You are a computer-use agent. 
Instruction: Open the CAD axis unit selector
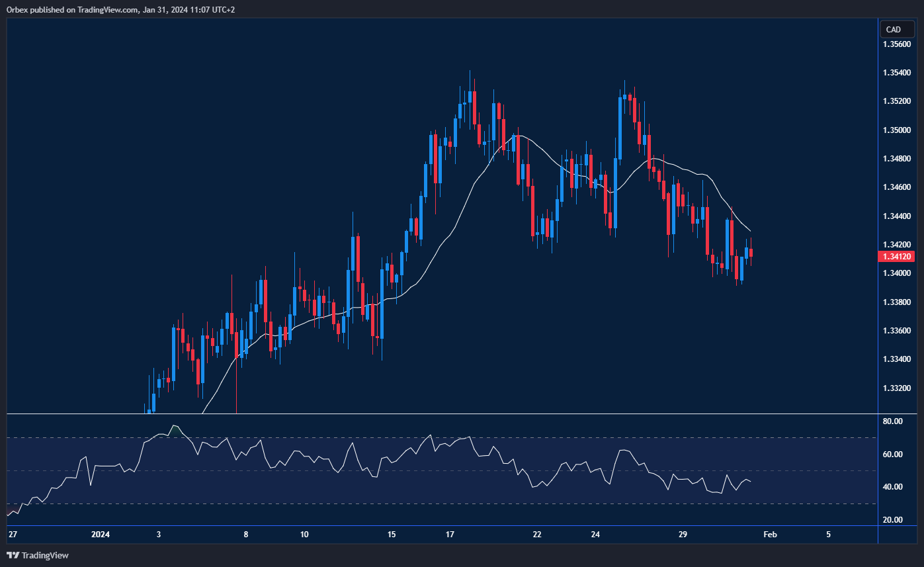pyautogui.click(x=896, y=29)
